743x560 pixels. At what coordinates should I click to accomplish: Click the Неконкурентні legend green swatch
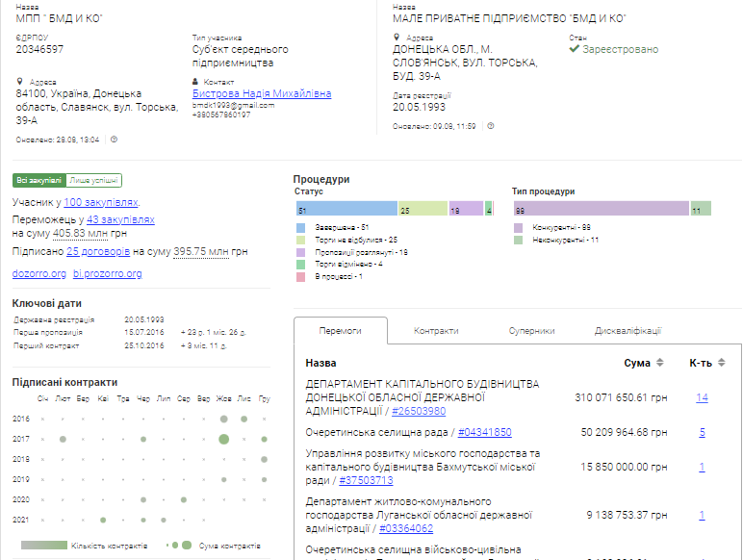coord(519,241)
